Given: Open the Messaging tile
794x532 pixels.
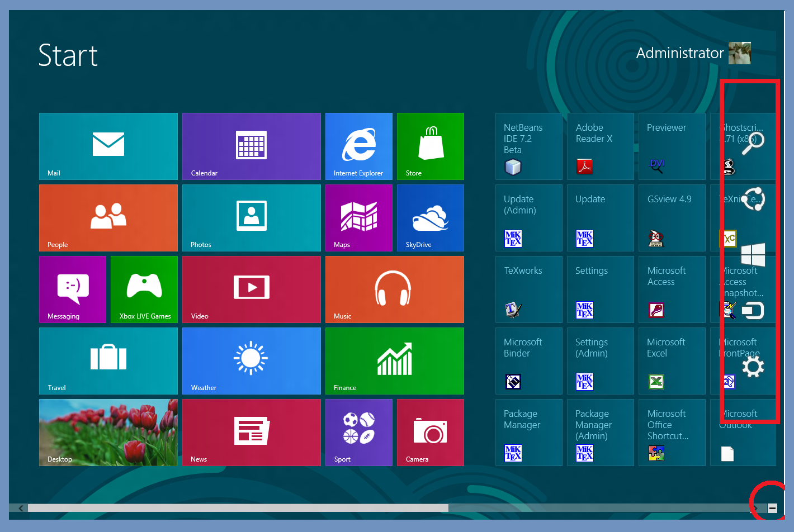Looking at the screenshot, I should [73, 289].
